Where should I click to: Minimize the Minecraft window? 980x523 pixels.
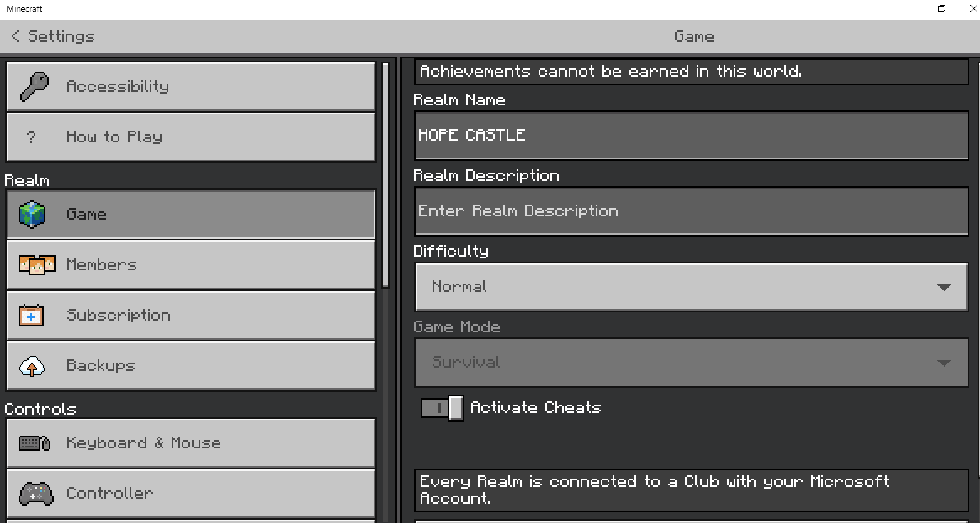910,8
